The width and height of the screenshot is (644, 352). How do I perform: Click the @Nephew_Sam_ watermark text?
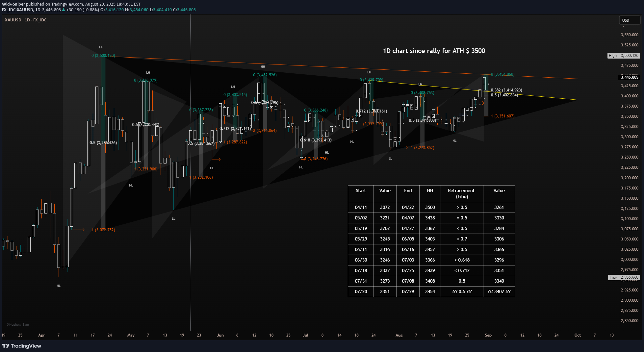click(19, 325)
